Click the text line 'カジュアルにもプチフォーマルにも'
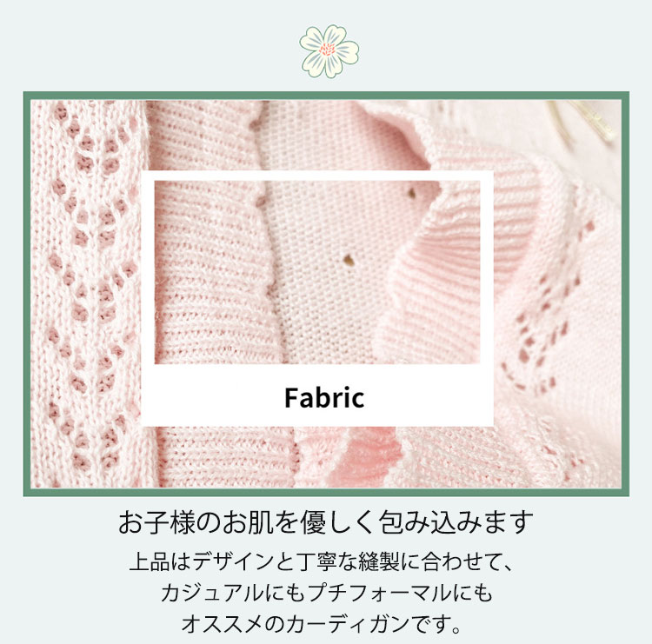Viewport: 652px width, 644px height. (326, 593)
